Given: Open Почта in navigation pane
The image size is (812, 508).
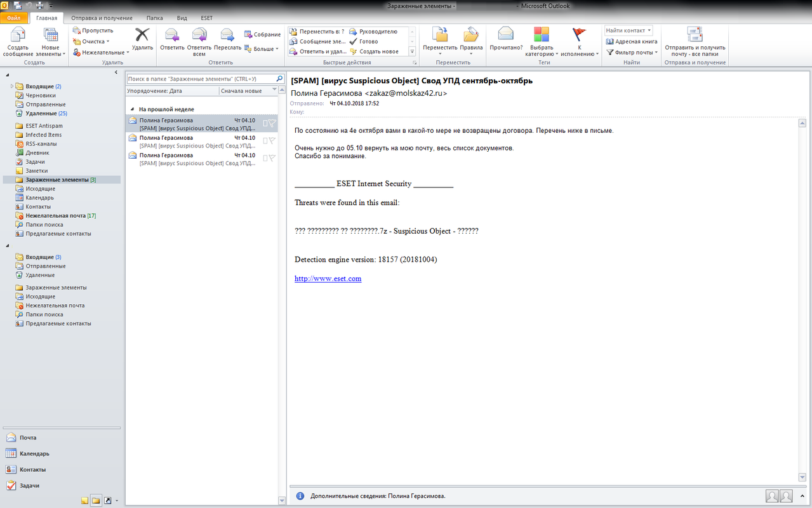Looking at the screenshot, I should pyautogui.click(x=63, y=438).
